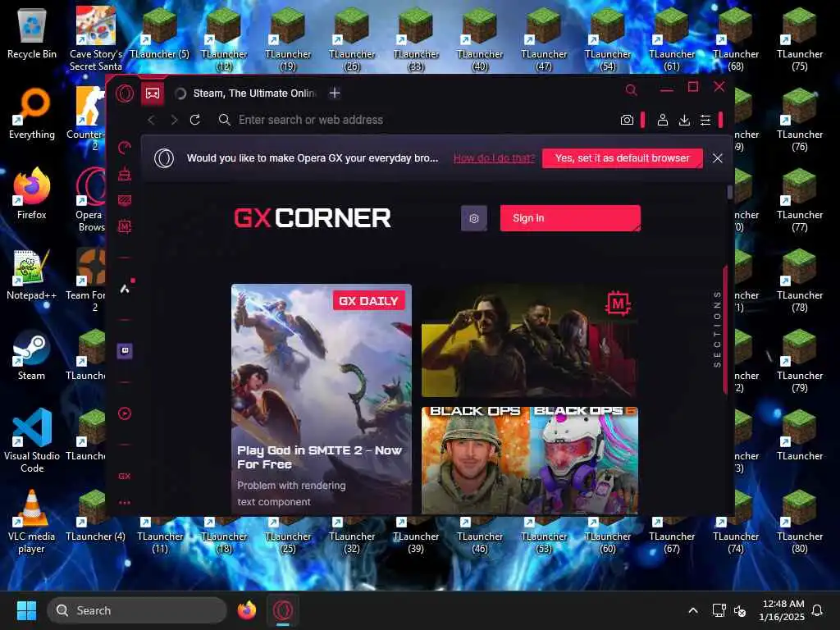
Task: Click the GX DAILY label badge
Action: pos(368,300)
